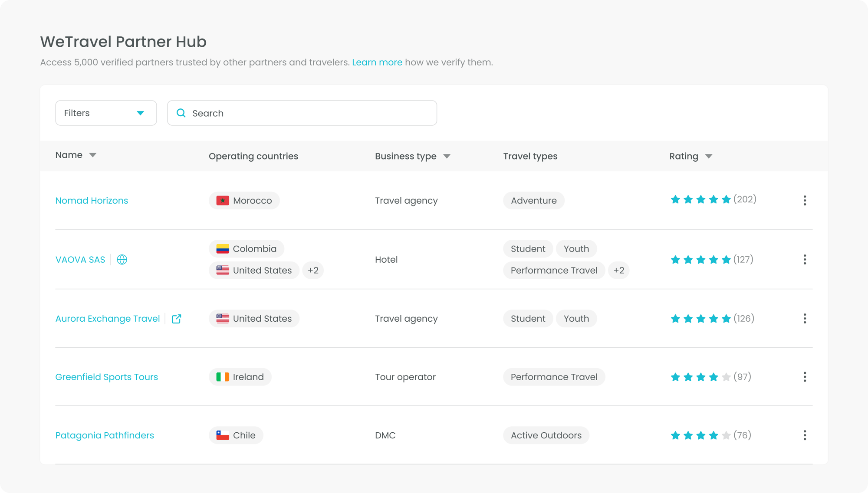
Task: Click the (126) review count
Action: (x=744, y=319)
